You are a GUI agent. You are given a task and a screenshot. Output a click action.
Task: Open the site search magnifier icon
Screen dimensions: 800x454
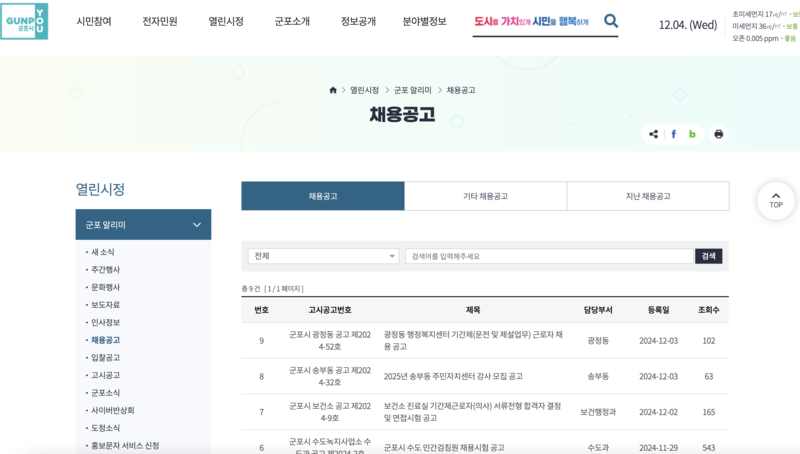point(611,21)
